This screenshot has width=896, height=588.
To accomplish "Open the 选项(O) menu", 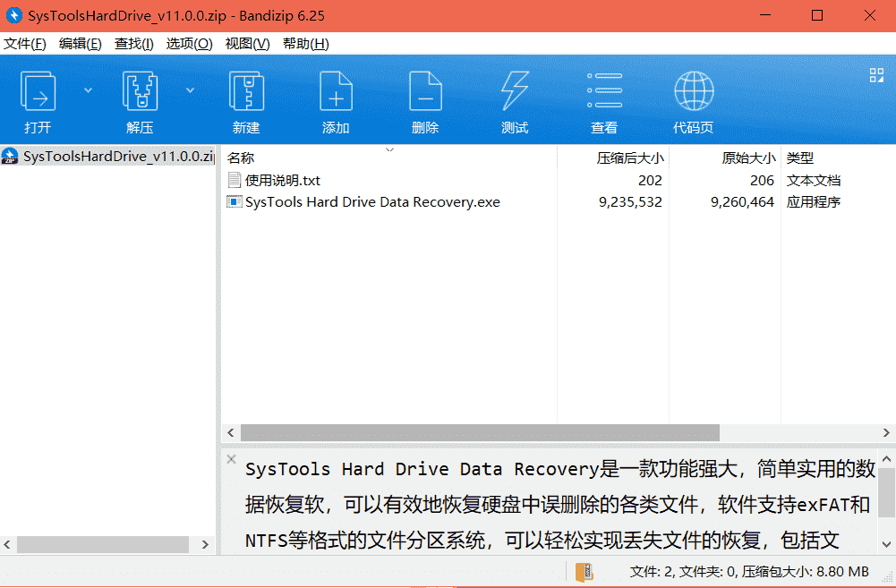I will pyautogui.click(x=189, y=44).
